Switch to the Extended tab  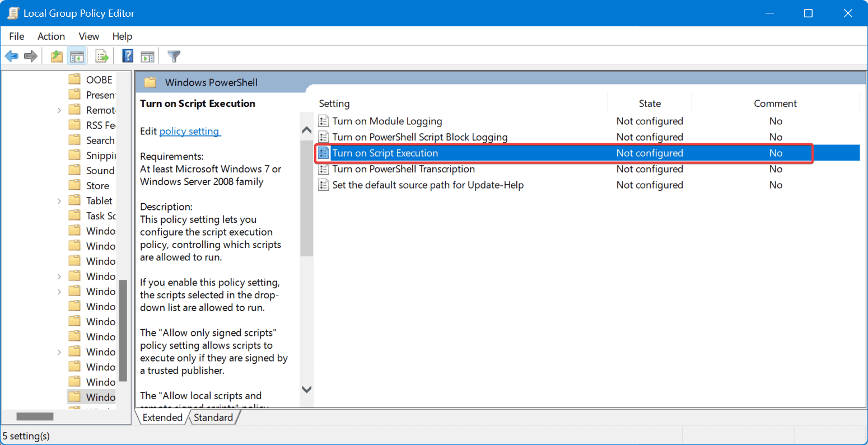click(162, 418)
